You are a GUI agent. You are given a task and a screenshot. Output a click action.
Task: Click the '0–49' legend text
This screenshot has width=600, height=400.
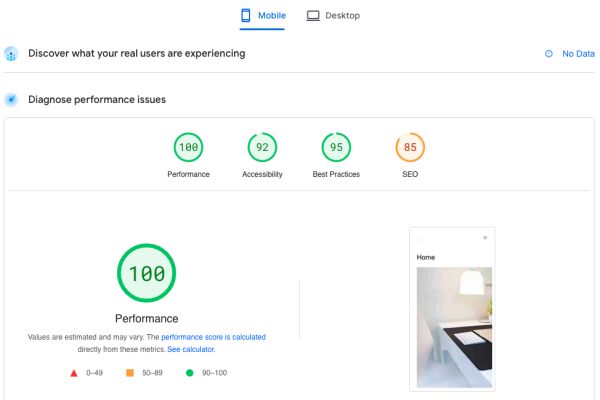coord(95,373)
